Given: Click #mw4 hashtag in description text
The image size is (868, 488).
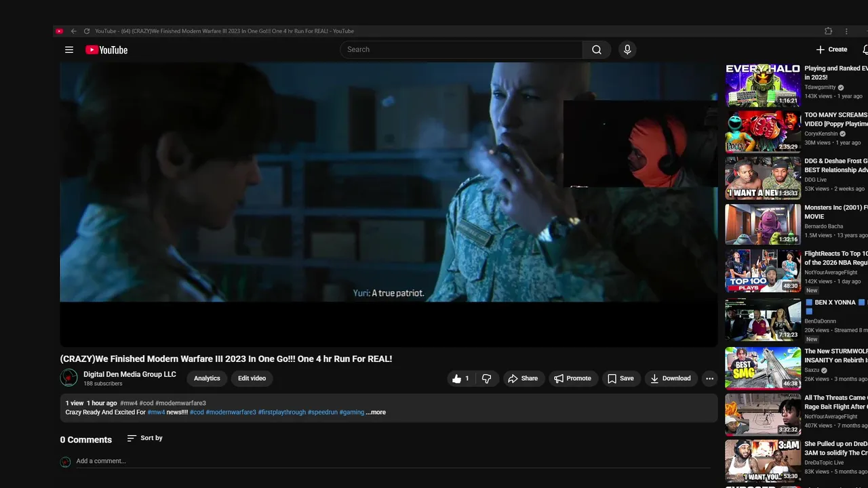Looking at the screenshot, I should [156, 412].
